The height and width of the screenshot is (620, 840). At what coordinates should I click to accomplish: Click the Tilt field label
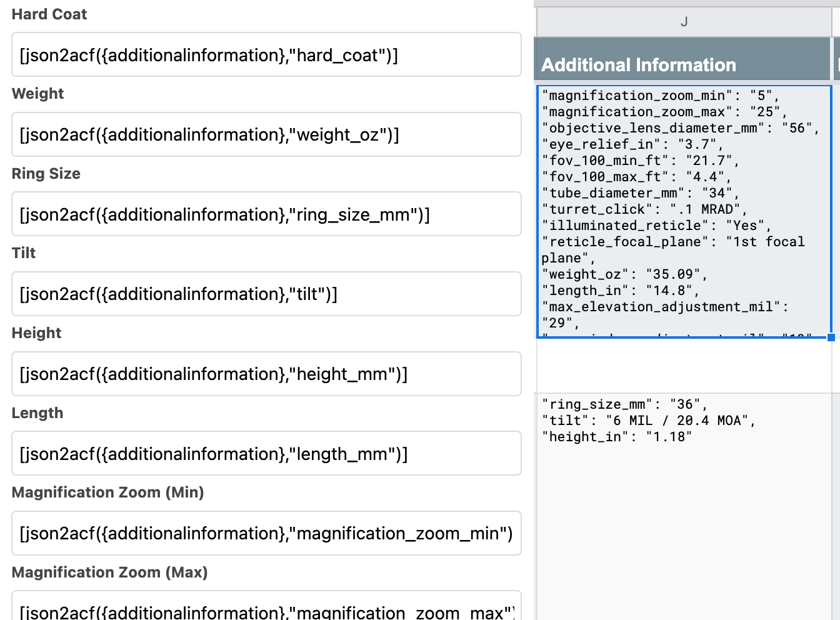click(23, 253)
